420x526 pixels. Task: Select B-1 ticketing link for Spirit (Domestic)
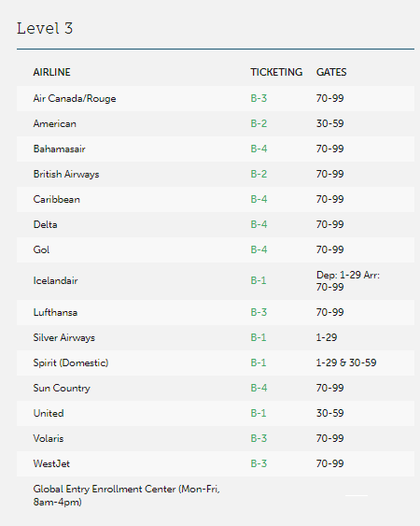tap(259, 363)
